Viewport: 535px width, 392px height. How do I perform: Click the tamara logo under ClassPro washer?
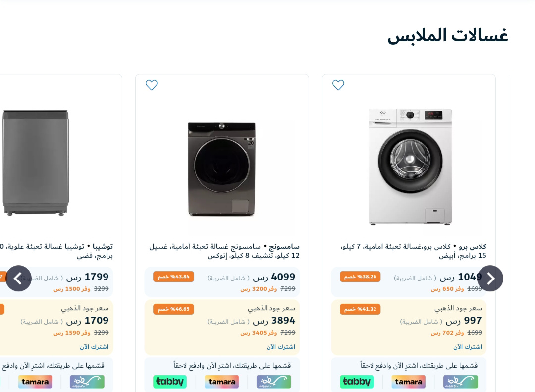[408, 382]
